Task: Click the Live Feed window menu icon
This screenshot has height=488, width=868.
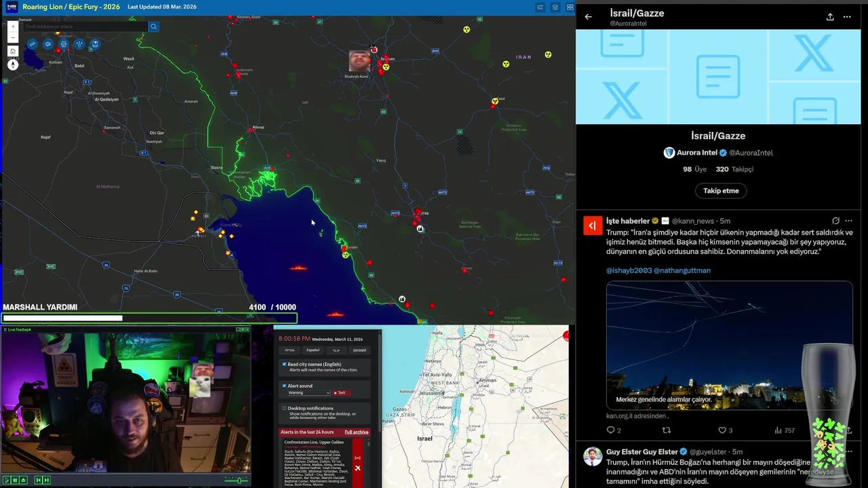Action: [5, 329]
